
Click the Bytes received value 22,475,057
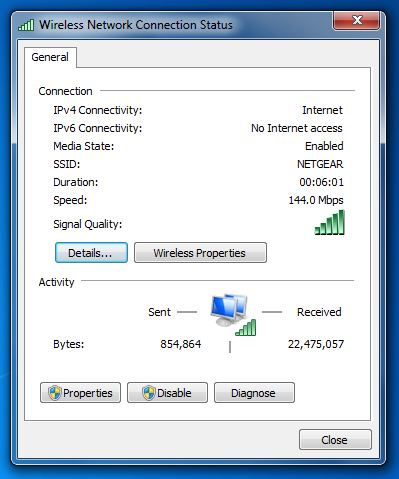point(316,344)
